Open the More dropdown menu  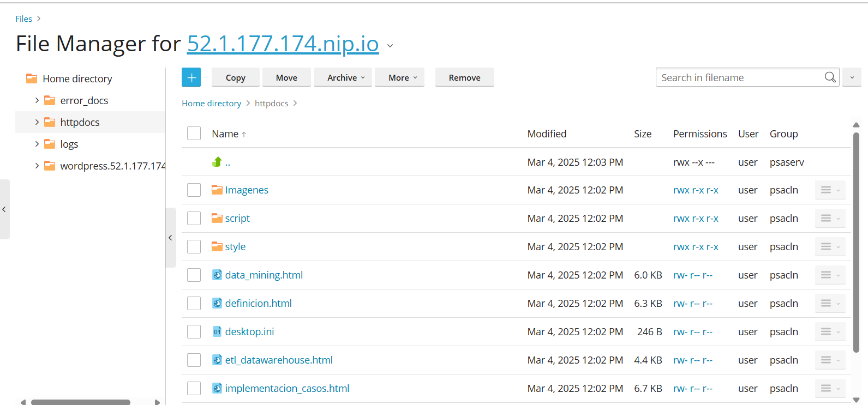[x=403, y=77]
